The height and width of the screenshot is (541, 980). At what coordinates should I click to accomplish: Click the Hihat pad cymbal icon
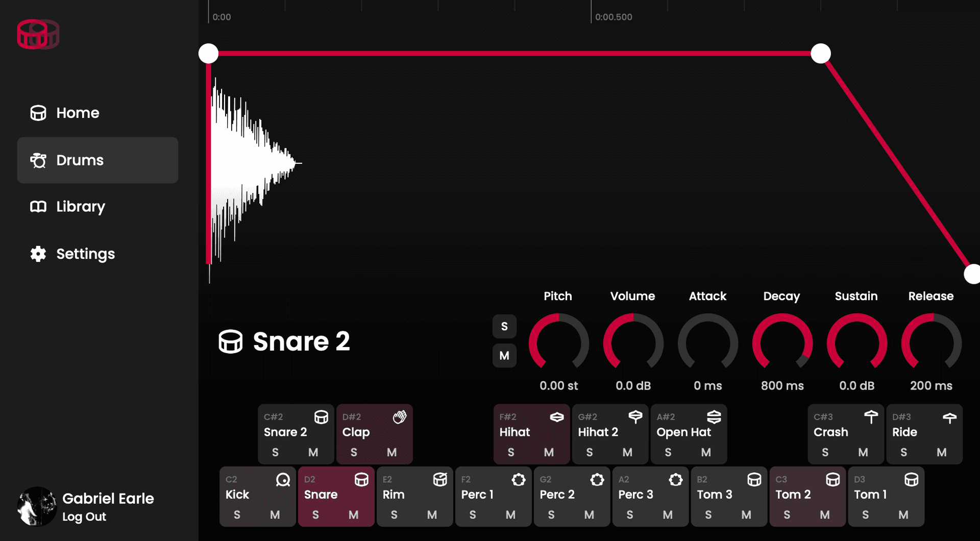(556, 417)
